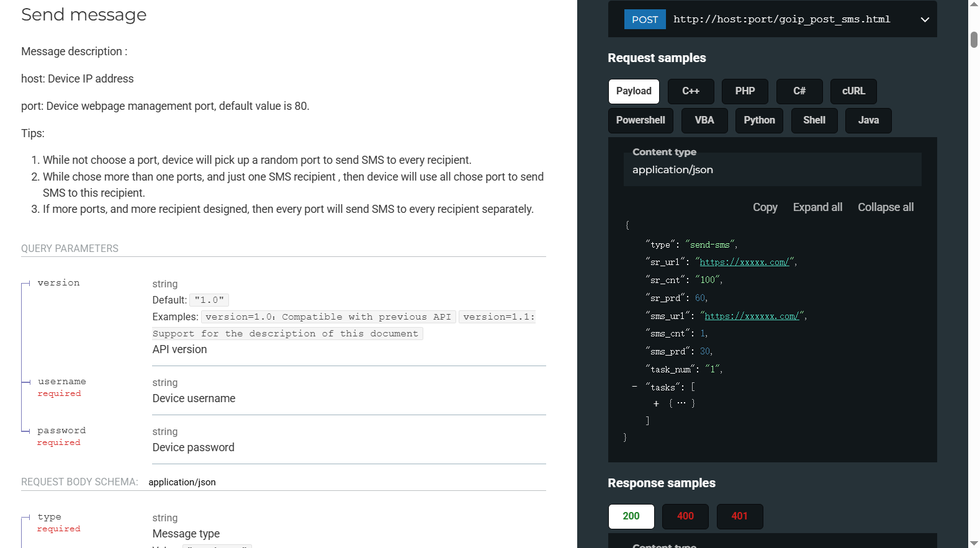Select the 400 response sample
Viewport: 980px width, 548px height.
point(685,516)
